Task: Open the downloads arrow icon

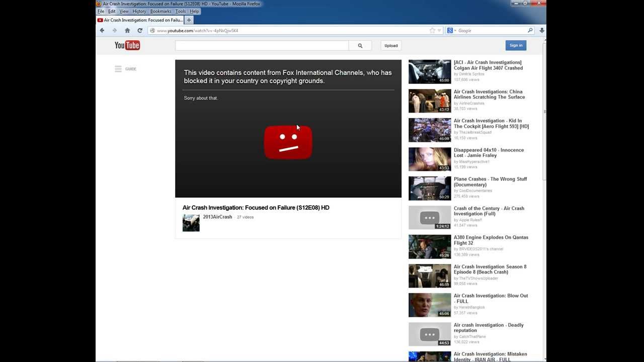Action: coord(542,31)
